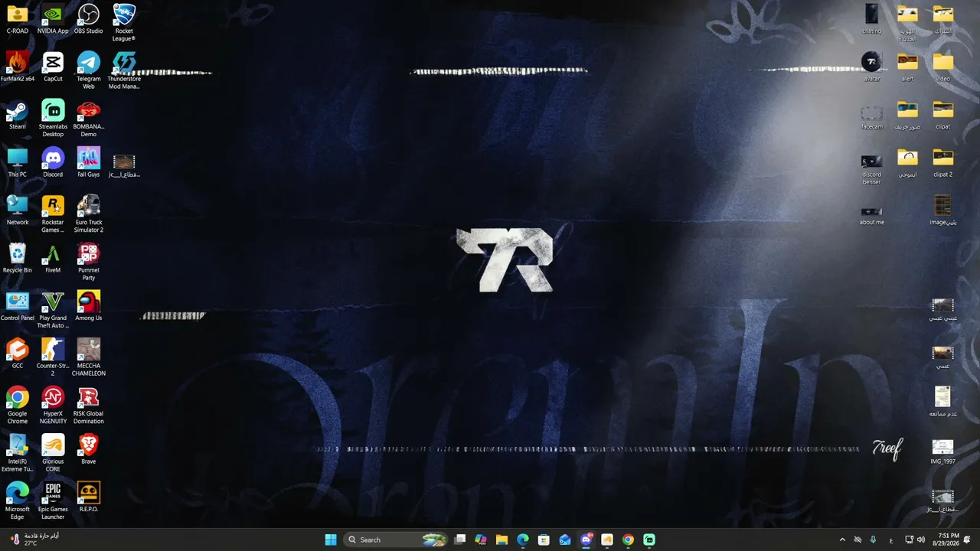The width and height of the screenshot is (980, 551).
Task: Open the 27°C weather widget
Action: point(36,540)
